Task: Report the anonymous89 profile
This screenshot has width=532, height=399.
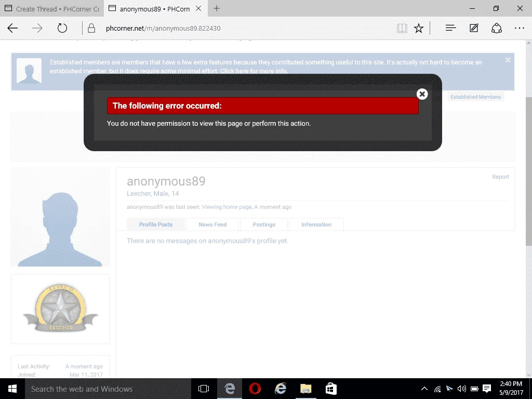Action: (x=500, y=177)
